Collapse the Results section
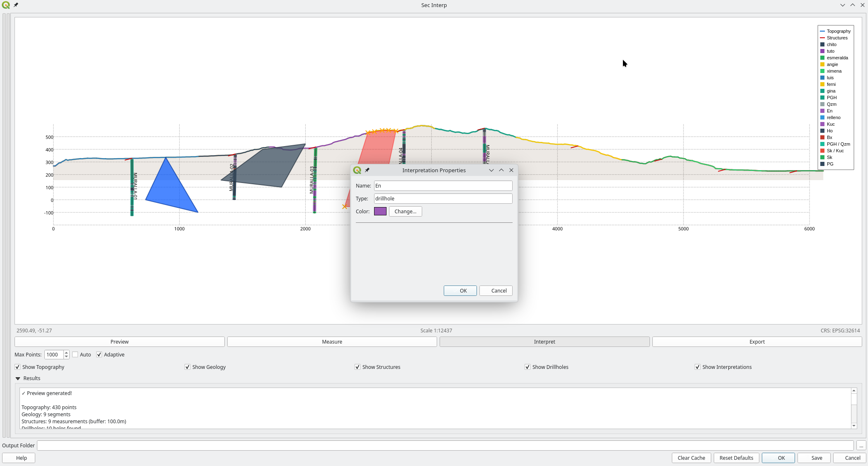The height and width of the screenshot is (466, 868). [x=18, y=378]
